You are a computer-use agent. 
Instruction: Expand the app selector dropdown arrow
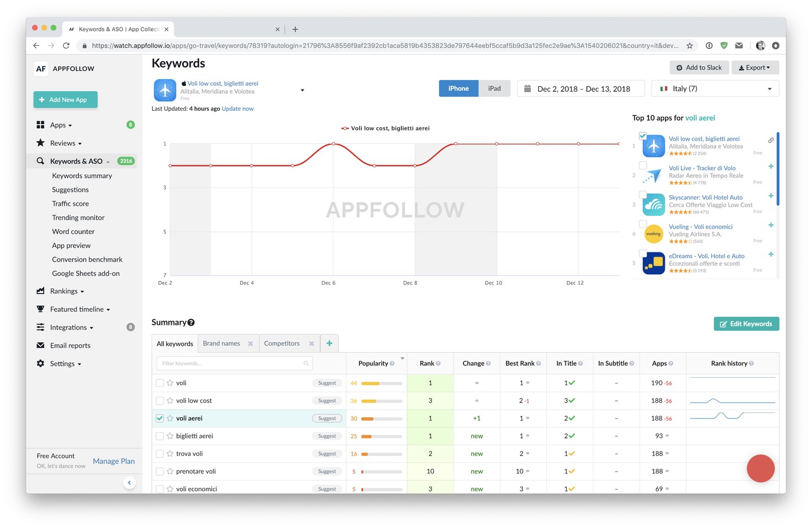coord(302,91)
